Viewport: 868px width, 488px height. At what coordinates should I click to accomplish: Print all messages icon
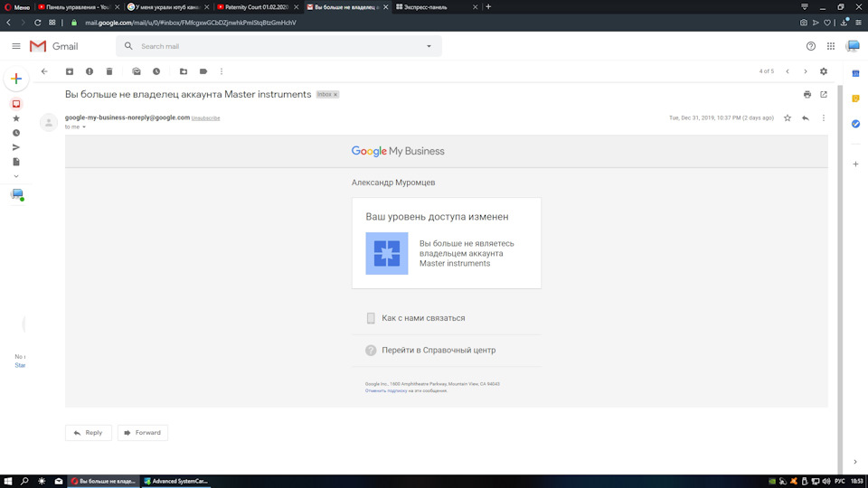tap(807, 95)
